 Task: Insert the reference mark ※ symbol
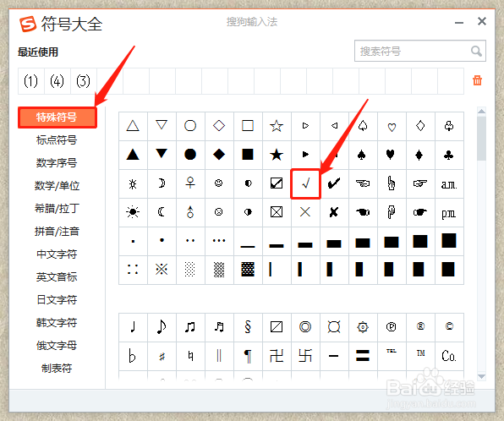162,270
